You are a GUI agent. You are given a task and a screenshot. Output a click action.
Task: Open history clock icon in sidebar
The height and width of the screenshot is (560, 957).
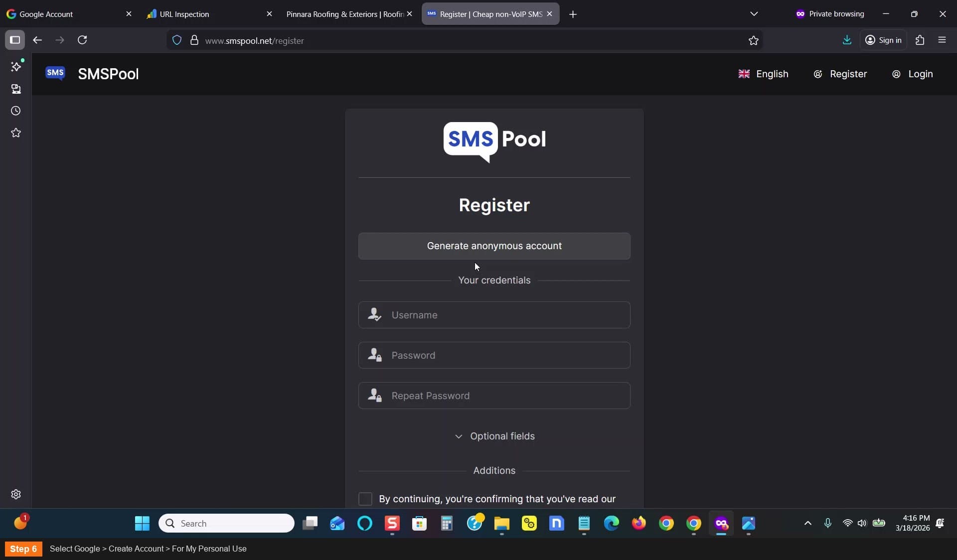click(16, 111)
